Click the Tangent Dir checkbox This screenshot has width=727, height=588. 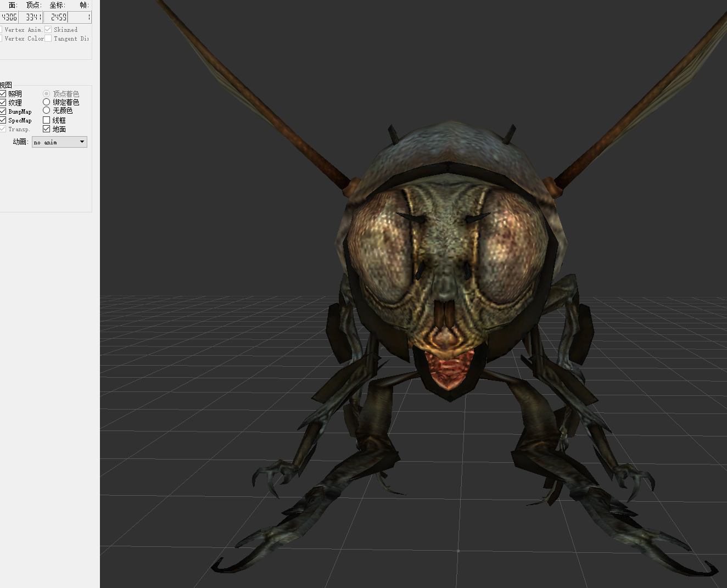(48, 38)
